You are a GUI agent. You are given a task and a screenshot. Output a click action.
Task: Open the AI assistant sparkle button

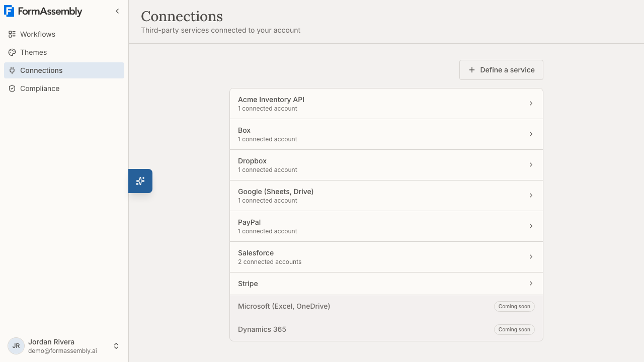coord(140,181)
